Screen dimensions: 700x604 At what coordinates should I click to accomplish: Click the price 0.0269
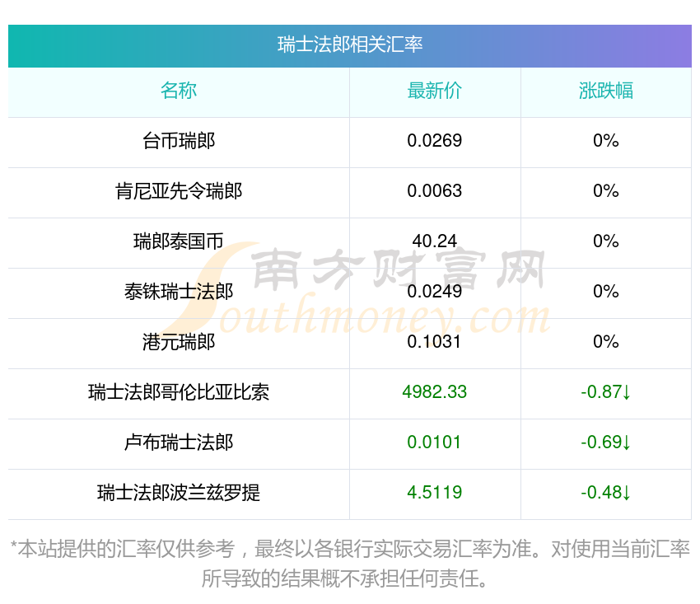coord(434,141)
